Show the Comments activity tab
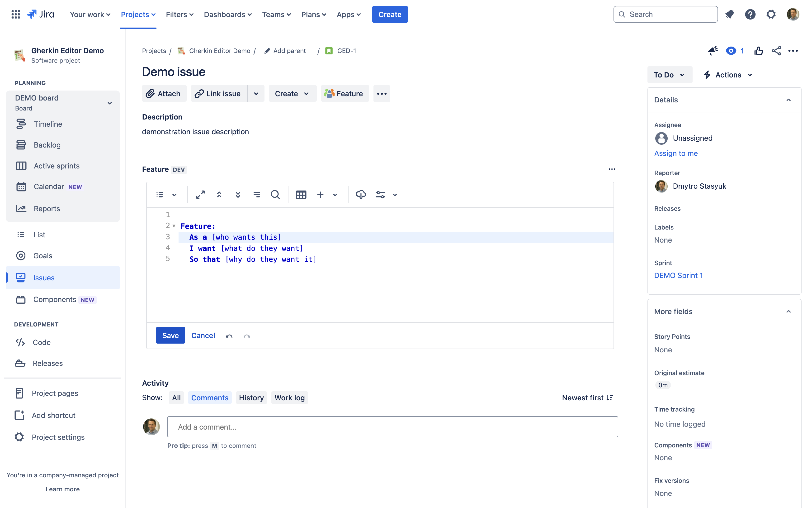 tap(210, 398)
